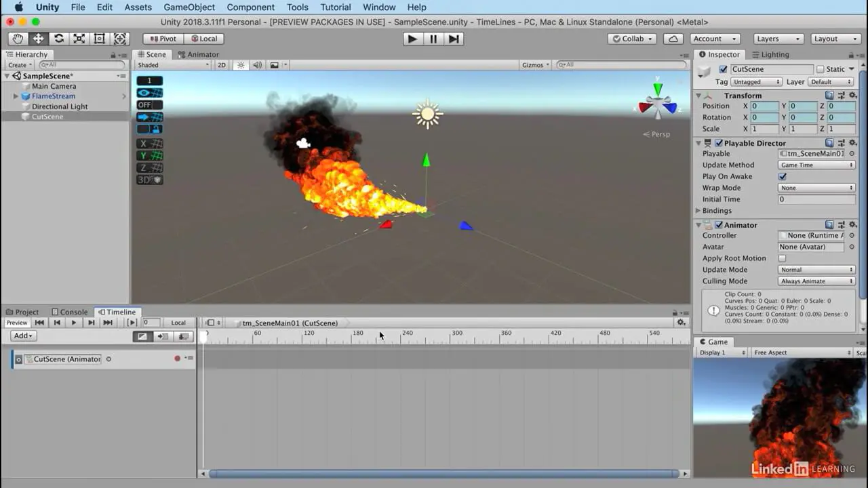Toggle X axis grid overlay button
The width and height of the screenshot is (868, 488).
pos(149,144)
